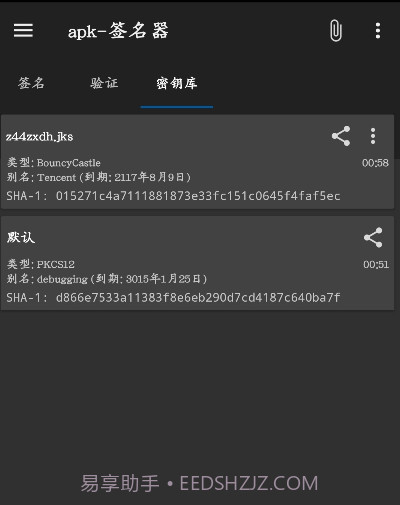Share the 默认 default keystore
400x505 pixels.
pos(373,237)
